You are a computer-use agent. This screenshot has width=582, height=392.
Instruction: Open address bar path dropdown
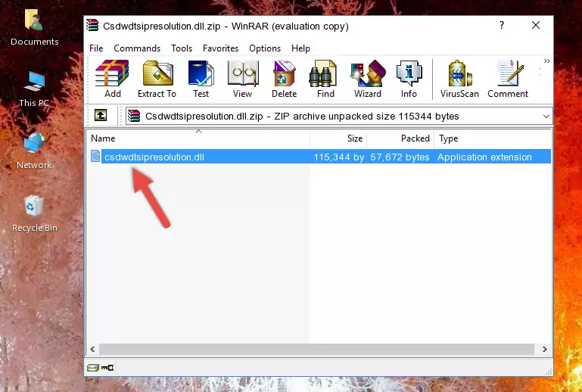(x=546, y=117)
